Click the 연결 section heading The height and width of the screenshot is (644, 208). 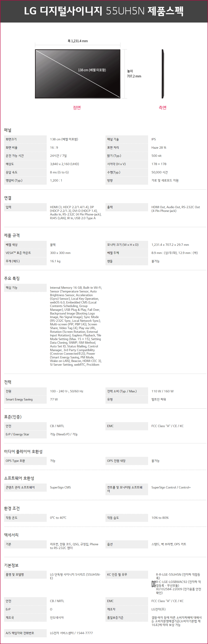pos(8,198)
